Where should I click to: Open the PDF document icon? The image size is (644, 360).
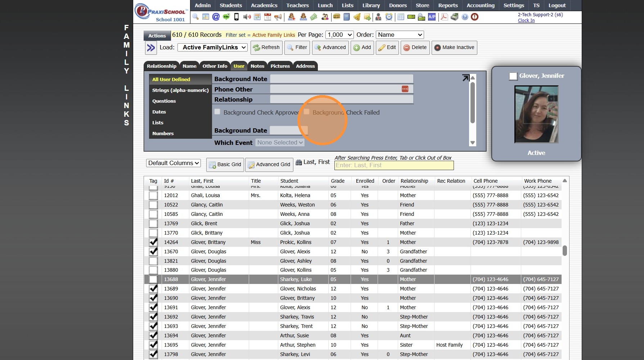[x=444, y=17]
